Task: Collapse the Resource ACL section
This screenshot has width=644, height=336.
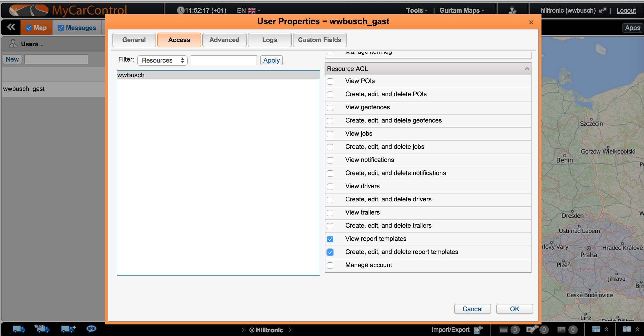Action: point(527,69)
